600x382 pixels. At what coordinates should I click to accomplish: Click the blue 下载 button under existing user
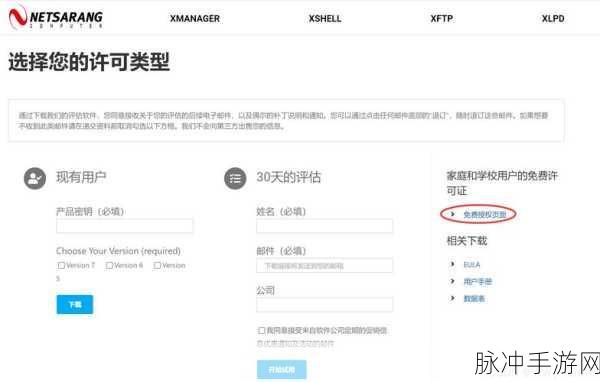(x=75, y=304)
